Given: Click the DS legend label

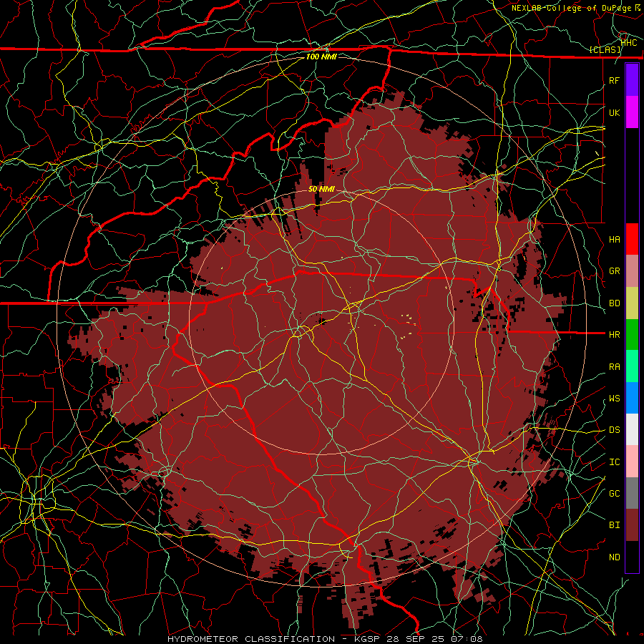Looking at the screenshot, I should (614, 429).
